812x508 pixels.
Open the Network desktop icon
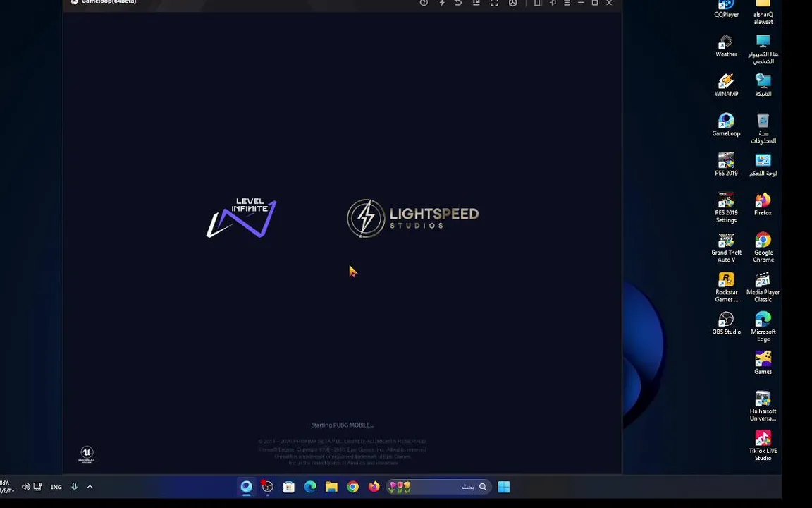click(x=763, y=85)
